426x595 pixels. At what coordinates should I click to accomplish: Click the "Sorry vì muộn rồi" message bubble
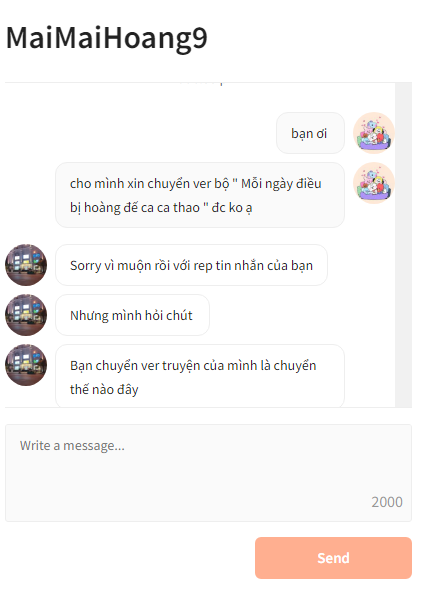pyautogui.click(x=191, y=265)
